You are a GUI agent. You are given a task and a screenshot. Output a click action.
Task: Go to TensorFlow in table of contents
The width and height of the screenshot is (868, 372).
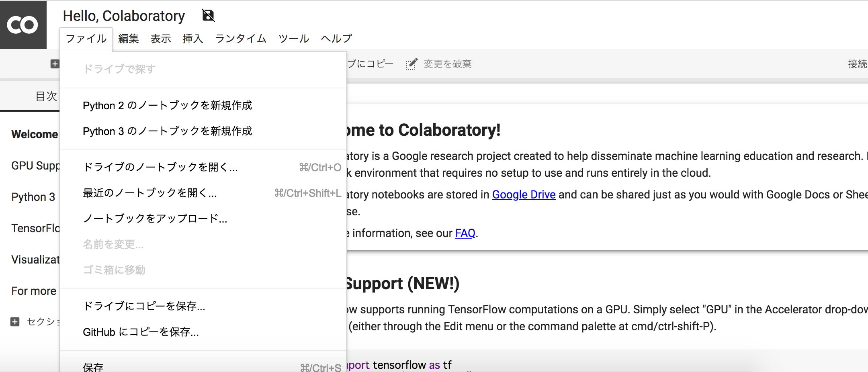(35, 228)
